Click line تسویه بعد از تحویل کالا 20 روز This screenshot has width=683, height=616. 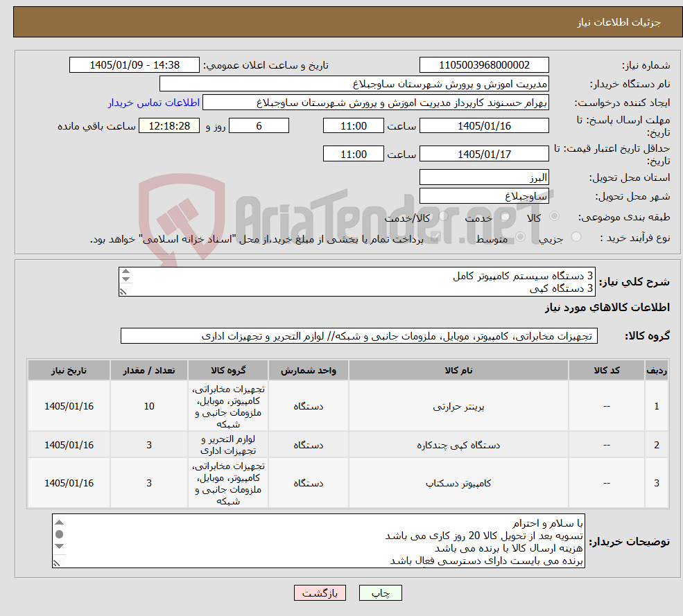click(x=483, y=536)
